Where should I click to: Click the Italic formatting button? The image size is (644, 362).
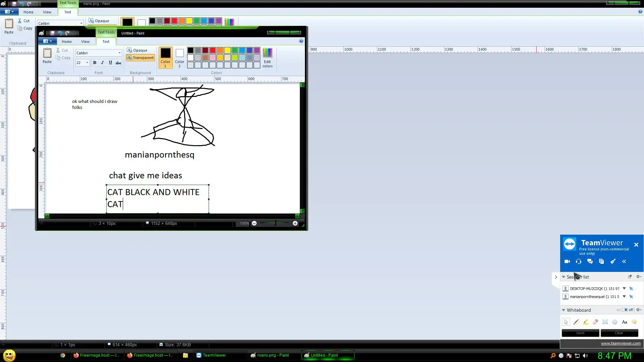pos(102,63)
